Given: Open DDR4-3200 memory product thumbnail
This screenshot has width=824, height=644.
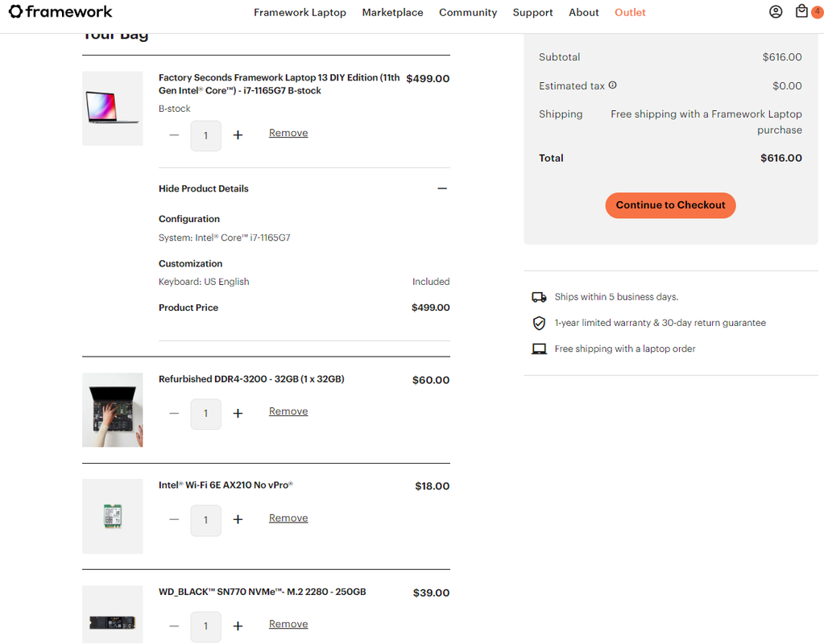Looking at the screenshot, I should point(113,411).
